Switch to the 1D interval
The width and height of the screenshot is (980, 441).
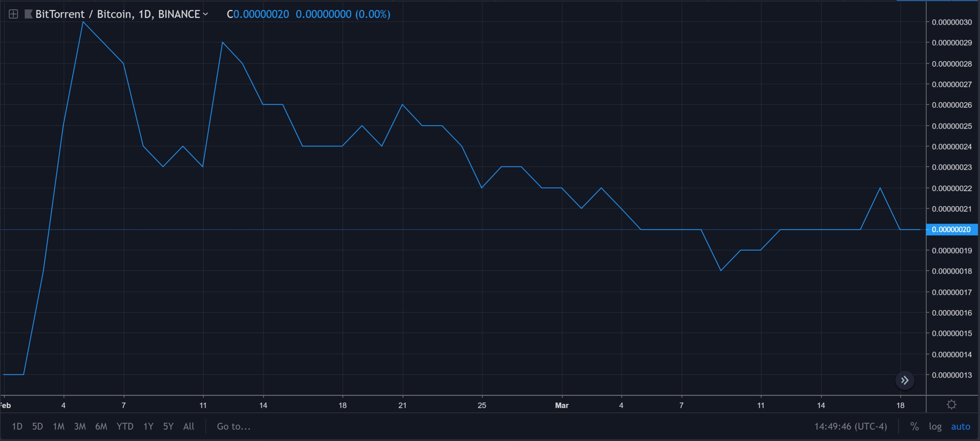pos(17,427)
